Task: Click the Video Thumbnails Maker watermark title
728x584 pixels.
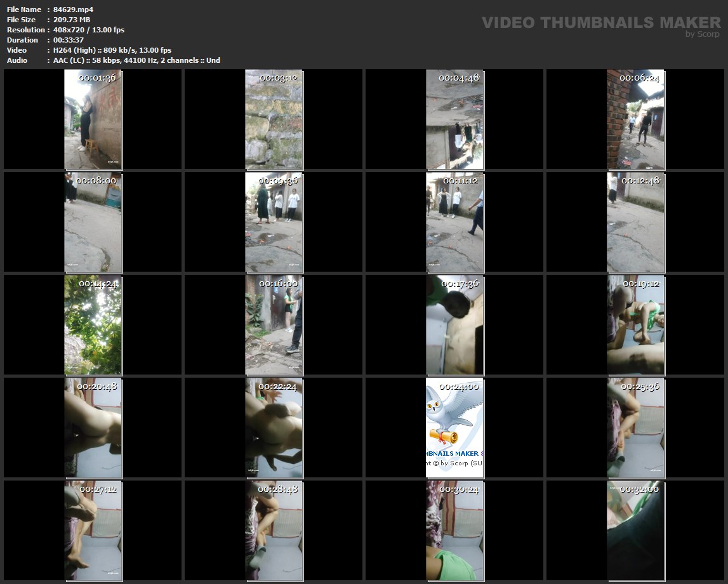Action: coord(600,22)
